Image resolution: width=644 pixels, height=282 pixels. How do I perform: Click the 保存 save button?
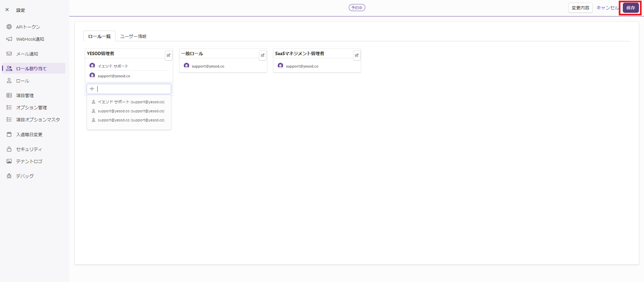click(x=631, y=8)
